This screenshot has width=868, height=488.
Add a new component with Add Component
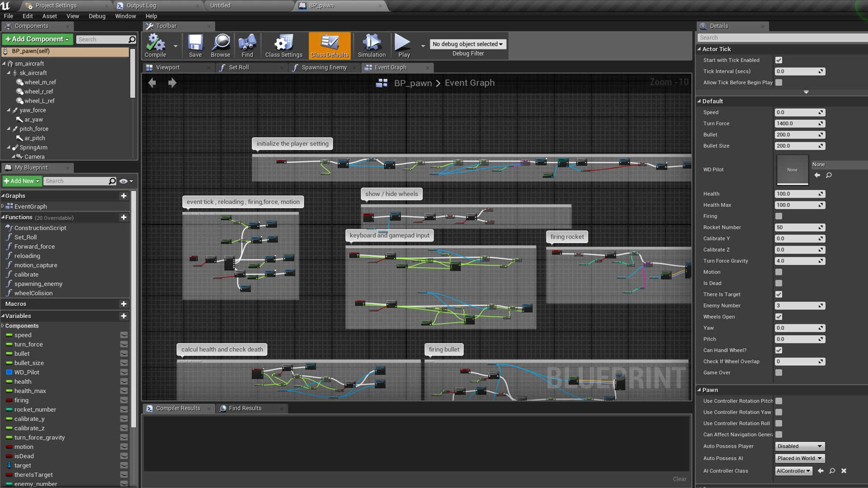click(37, 39)
